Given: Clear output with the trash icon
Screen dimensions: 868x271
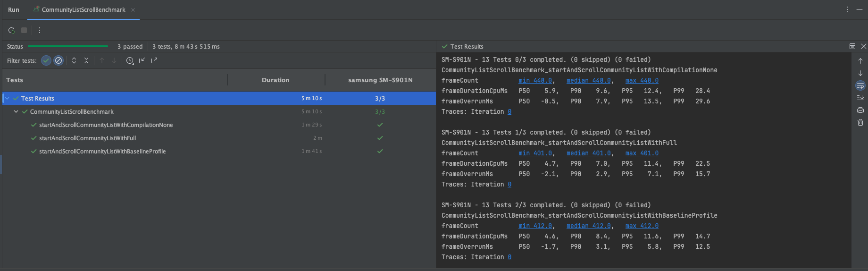Looking at the screenshot, I should (860, 122).
